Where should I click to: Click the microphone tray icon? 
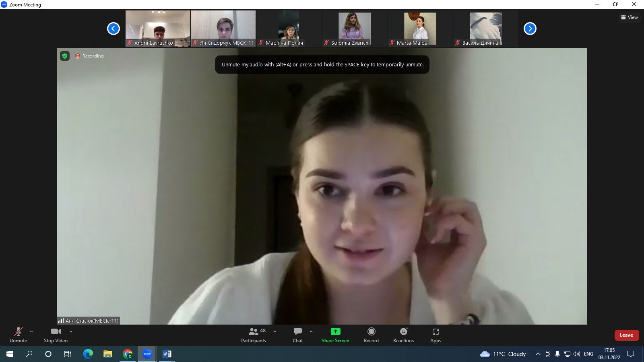557,354
